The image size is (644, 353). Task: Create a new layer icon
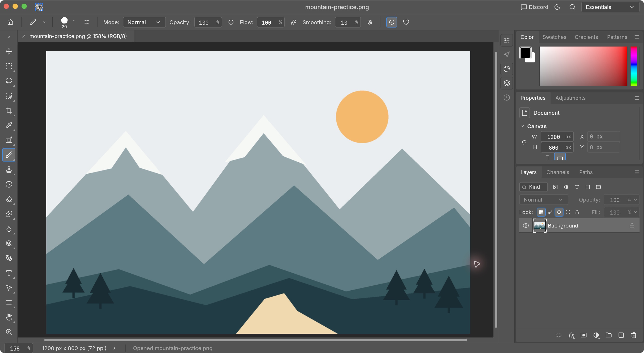pos(621,335)
